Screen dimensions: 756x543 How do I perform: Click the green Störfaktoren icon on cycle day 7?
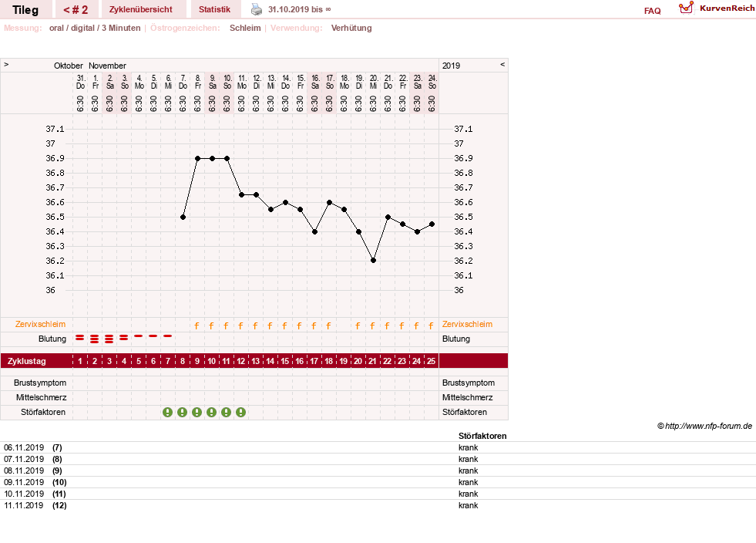coord(167,412)
